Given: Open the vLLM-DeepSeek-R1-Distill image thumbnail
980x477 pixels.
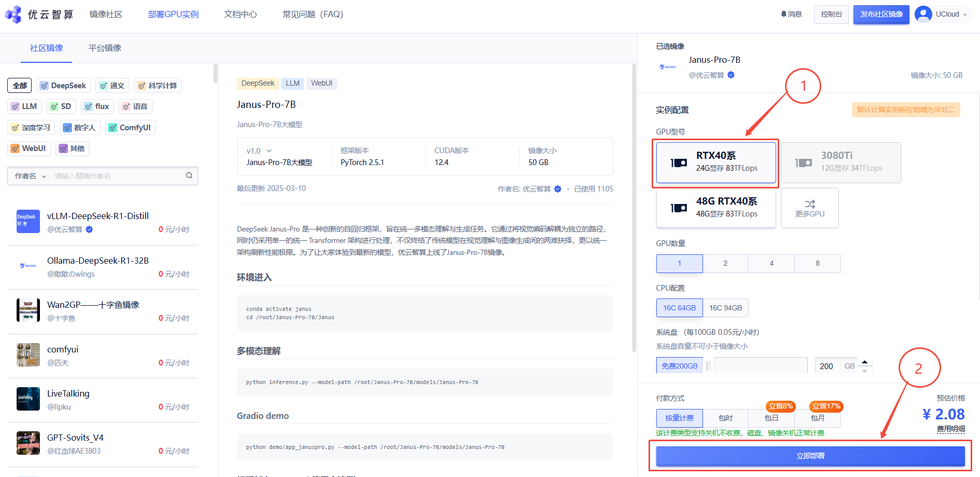Looking at the screenshot, I should coord(28,221).
